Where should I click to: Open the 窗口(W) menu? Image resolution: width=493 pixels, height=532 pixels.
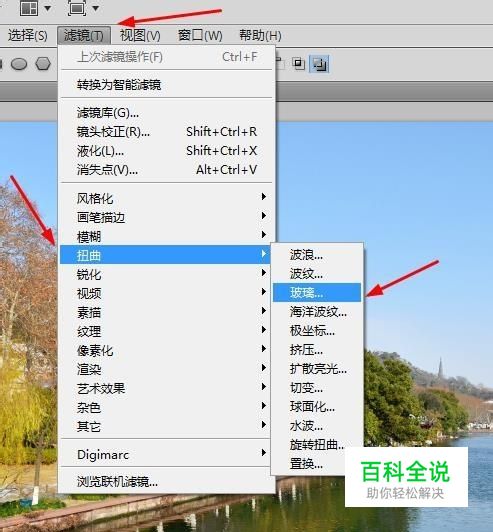coord(200,35)
